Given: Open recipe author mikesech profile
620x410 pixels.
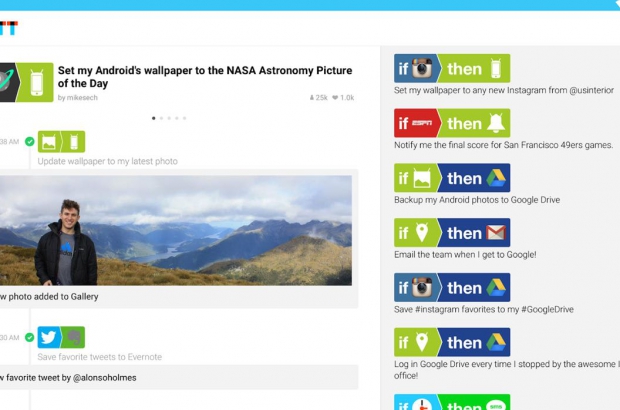Looking at the screenshot, I should point(82,98).
